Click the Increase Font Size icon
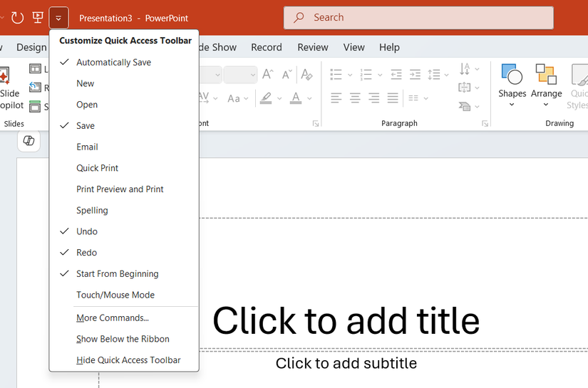The width and height of the screenshot is (588, 388). click(267, 74)
